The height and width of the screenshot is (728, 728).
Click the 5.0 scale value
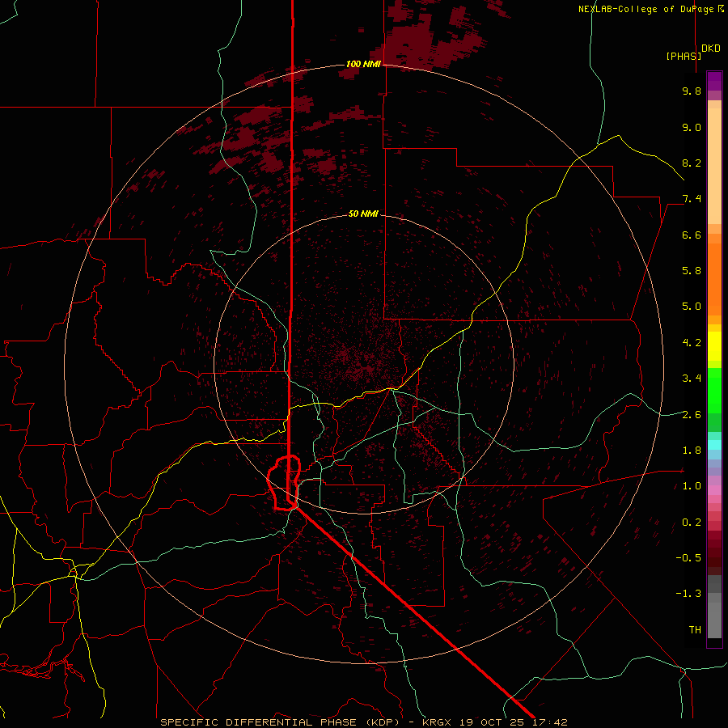pos(692,307)
